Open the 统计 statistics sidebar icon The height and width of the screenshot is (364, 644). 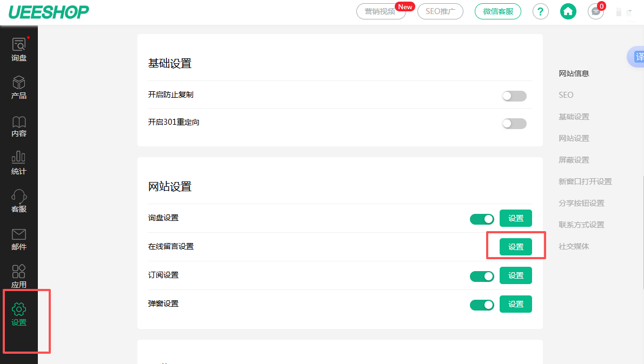19,163
